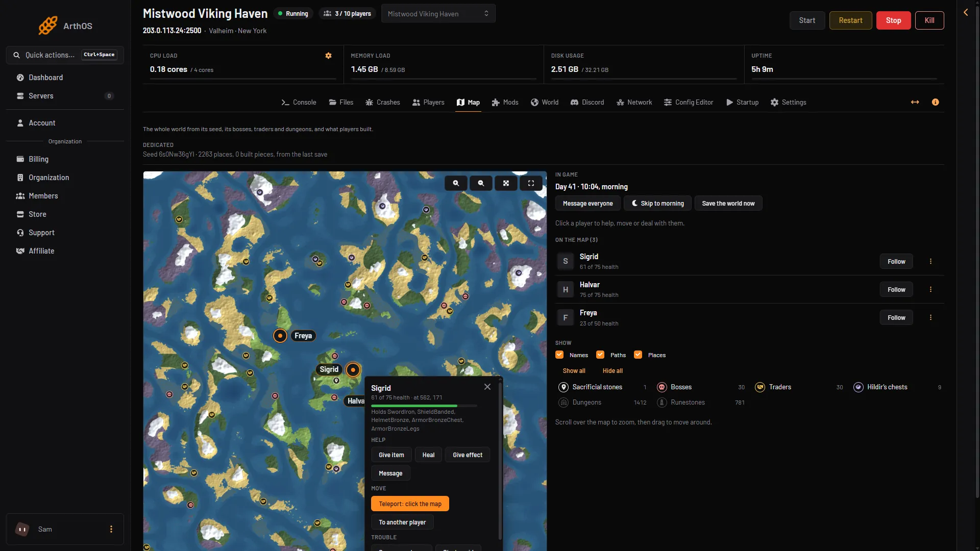Click the ArthOS logo

click(65, 26)
